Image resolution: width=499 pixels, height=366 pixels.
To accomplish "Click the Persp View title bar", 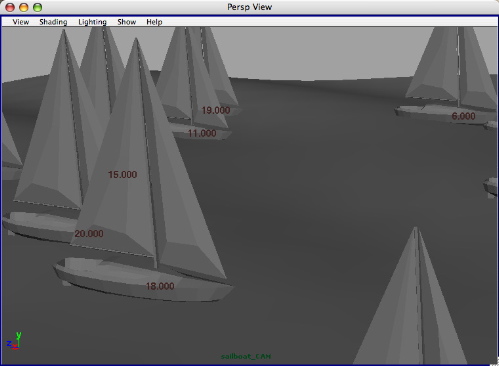I will point(249,7).
